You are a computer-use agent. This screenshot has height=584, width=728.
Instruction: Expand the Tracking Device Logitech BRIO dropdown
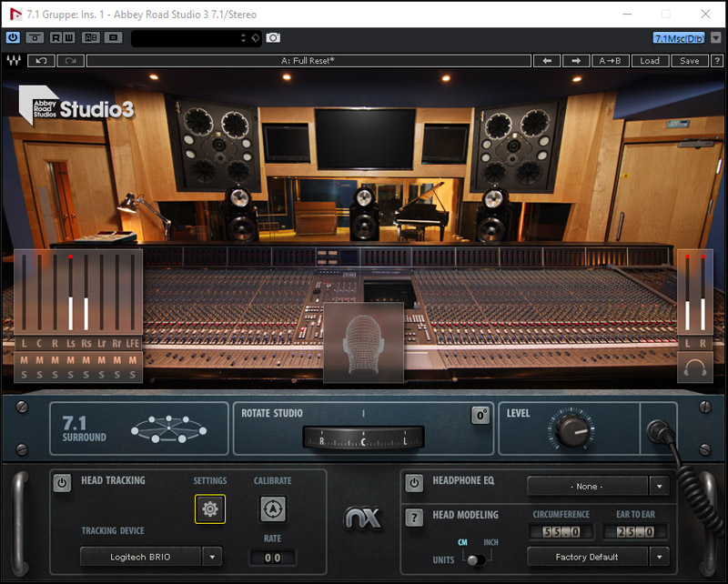(x=211, y=557)
